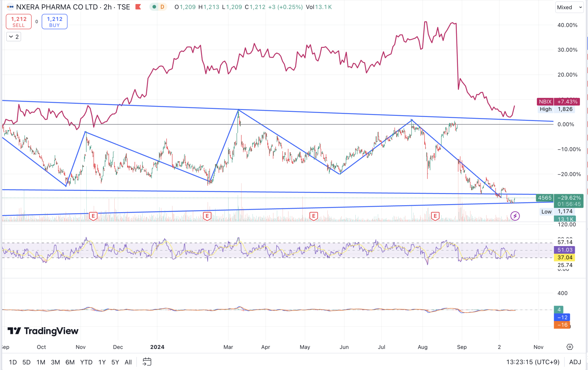Click the RSI value label 51.03

click(564, 250)
